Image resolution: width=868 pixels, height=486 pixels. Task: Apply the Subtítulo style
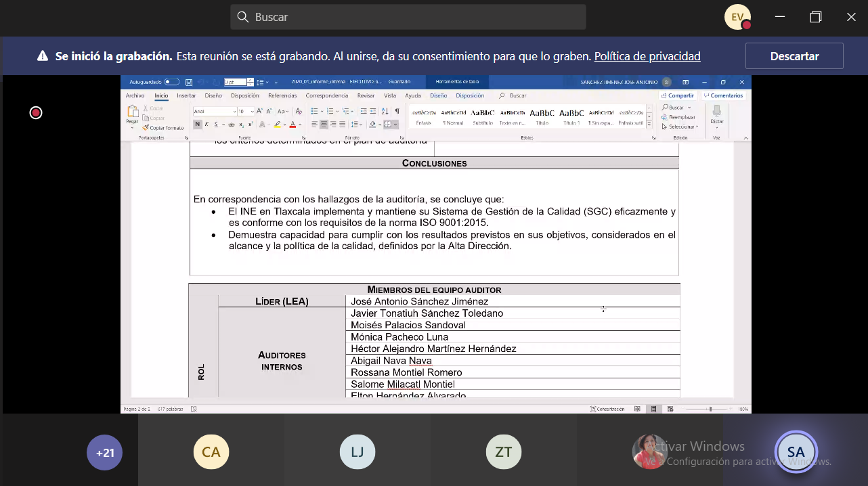483,116
